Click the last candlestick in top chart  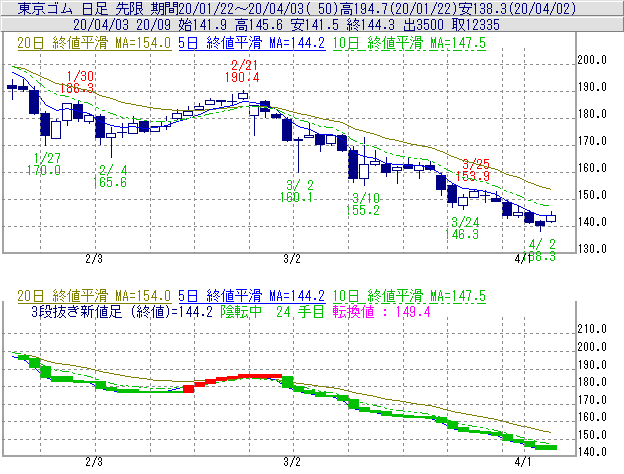(551, 218)
